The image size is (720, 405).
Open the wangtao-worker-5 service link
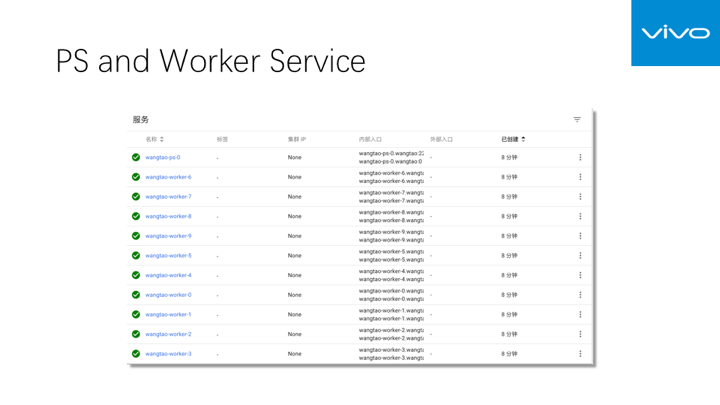pyautogui.click(x=168, y=255)
